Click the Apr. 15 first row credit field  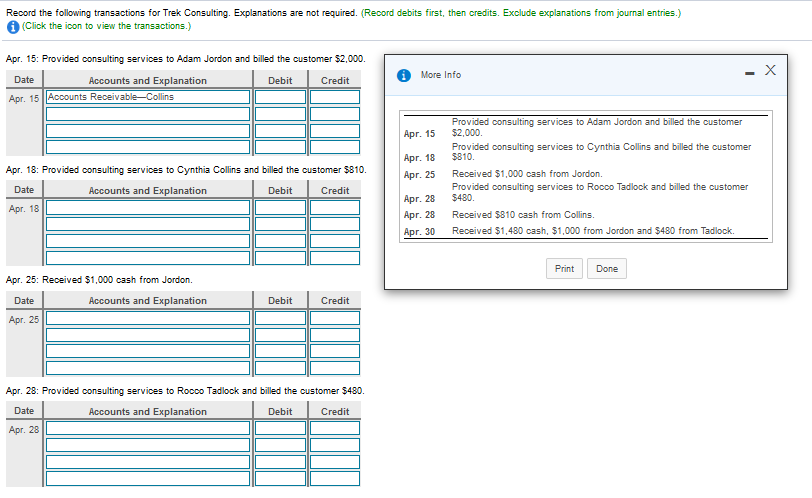335,97
